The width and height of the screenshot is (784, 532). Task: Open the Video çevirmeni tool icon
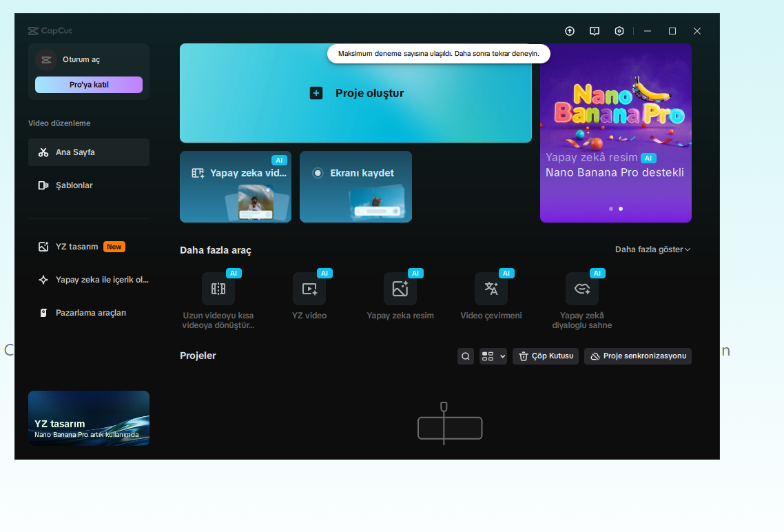pos(491,289)
